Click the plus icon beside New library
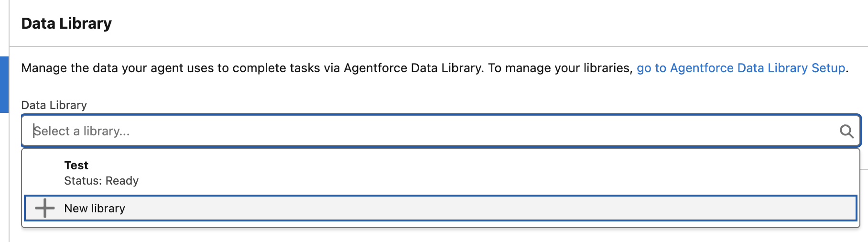 tap(45, 208)
